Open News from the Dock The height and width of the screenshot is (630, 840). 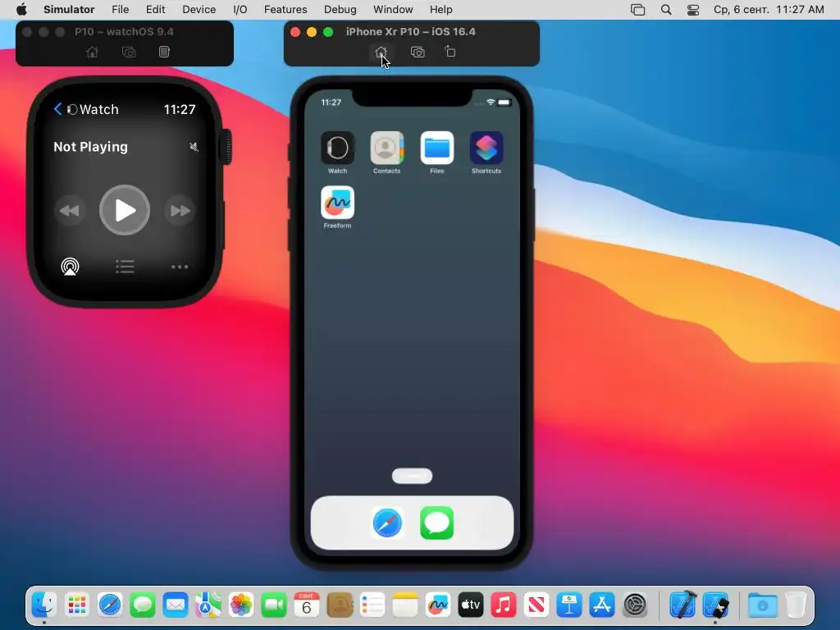coord(536,605)
